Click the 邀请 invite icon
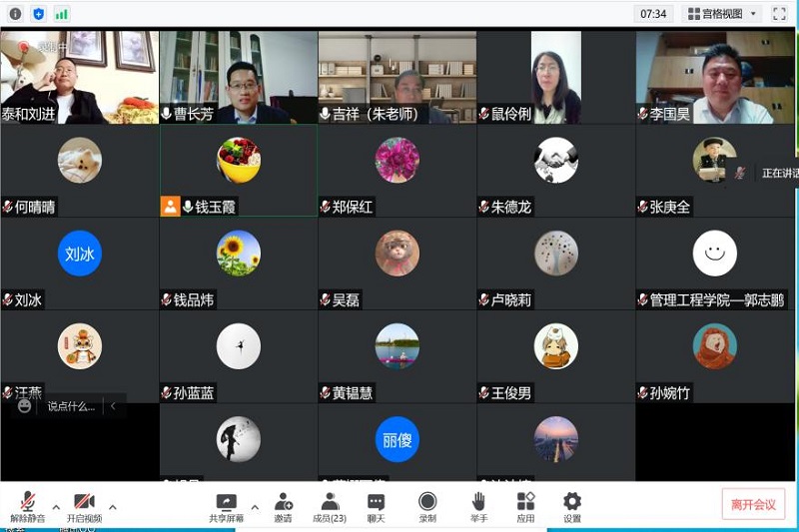 pyautogui.click(x=283, y=505)
